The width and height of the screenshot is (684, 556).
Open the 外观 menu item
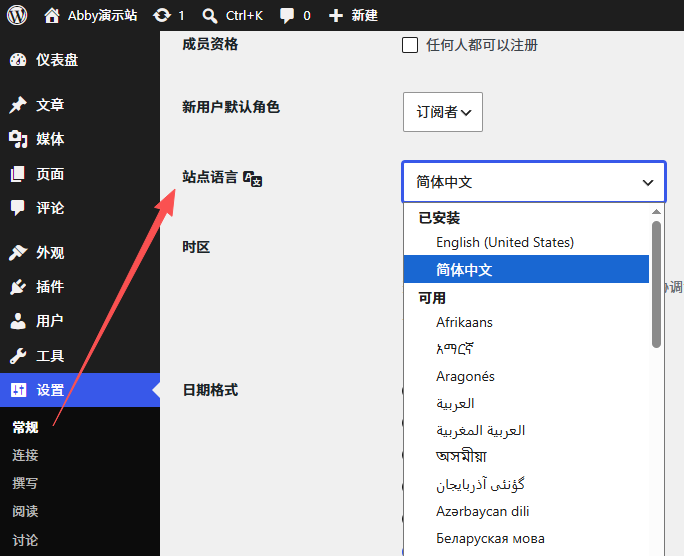click(x=80, y=252)
